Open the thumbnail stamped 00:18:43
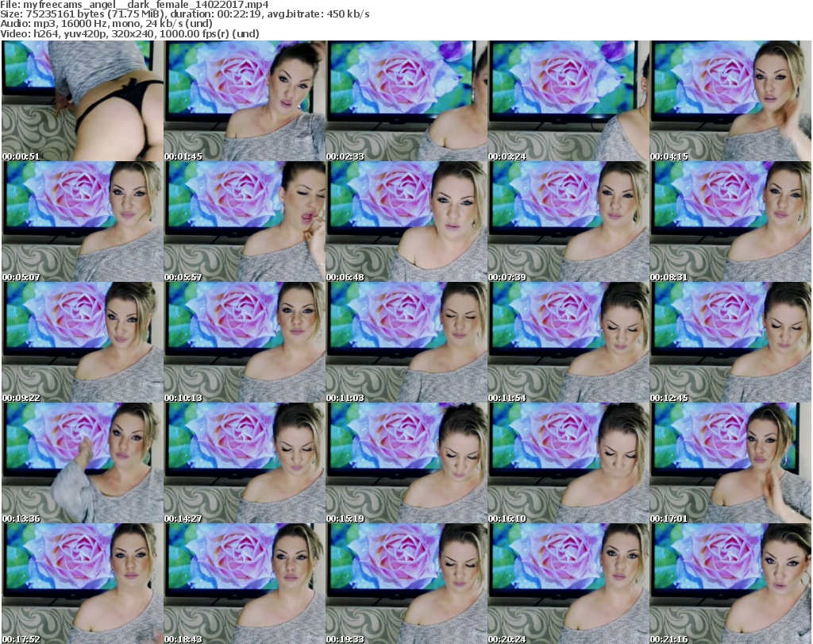 (x=245, y=584)
